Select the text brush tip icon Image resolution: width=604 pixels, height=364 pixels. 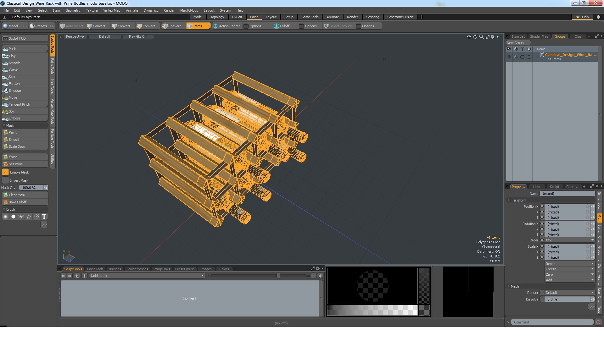44,217
